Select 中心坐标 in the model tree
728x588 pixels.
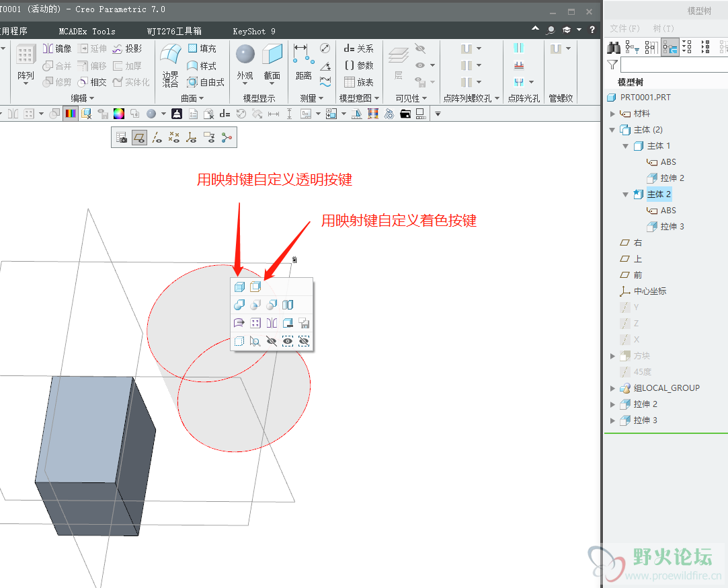[x=649, y=291]
